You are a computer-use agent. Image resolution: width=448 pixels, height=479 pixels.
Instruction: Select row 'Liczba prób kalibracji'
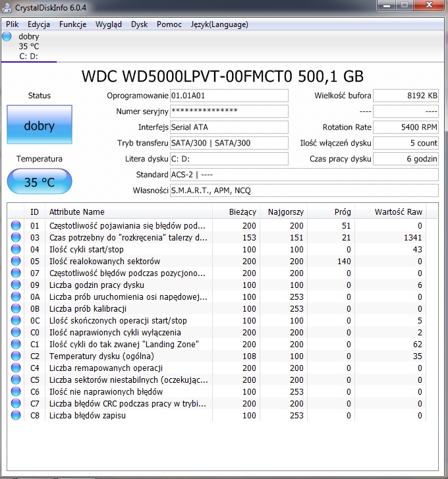pos(217,308)
